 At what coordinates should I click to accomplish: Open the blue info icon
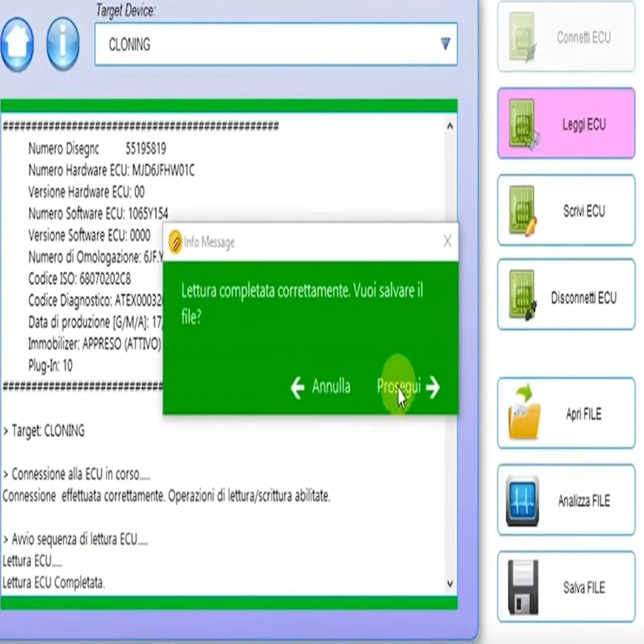click(x=63, y=44)
